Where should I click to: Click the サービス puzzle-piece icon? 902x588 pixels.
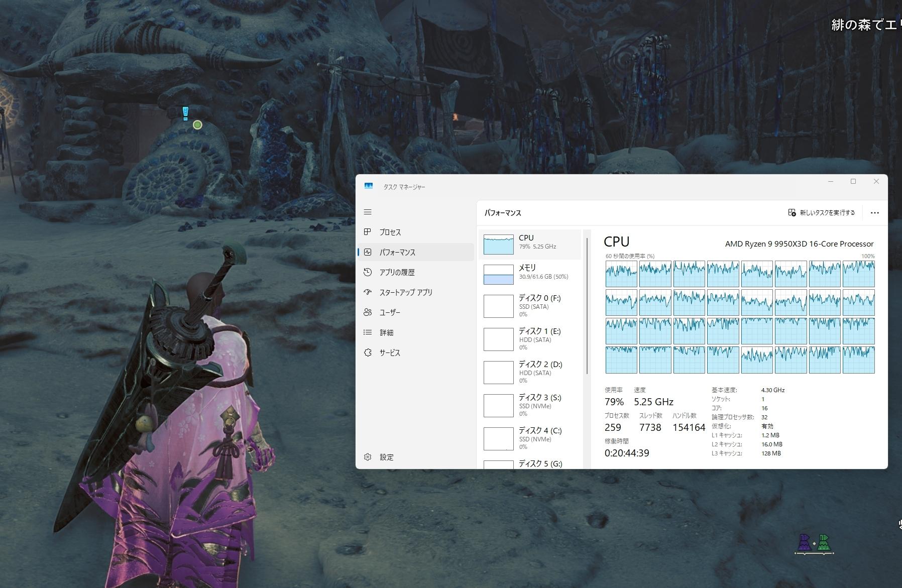pos(368,352)
